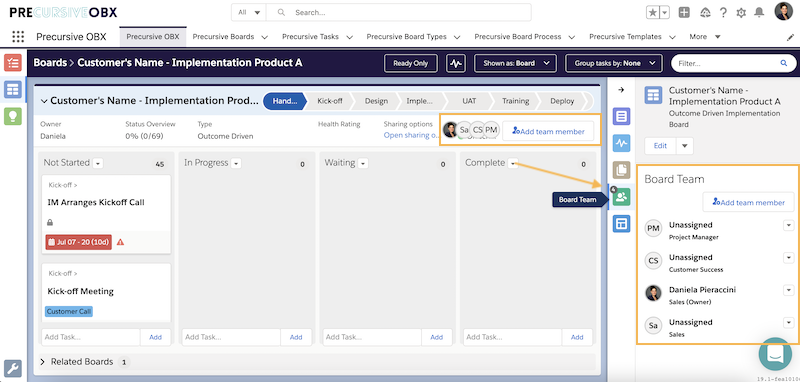Click the red warning icon on kickoff task

[120, 242]
